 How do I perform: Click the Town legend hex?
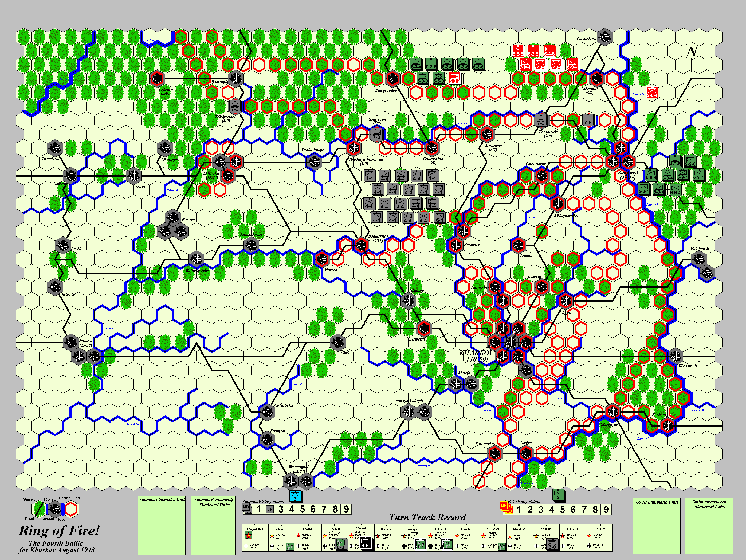point(55,509)
